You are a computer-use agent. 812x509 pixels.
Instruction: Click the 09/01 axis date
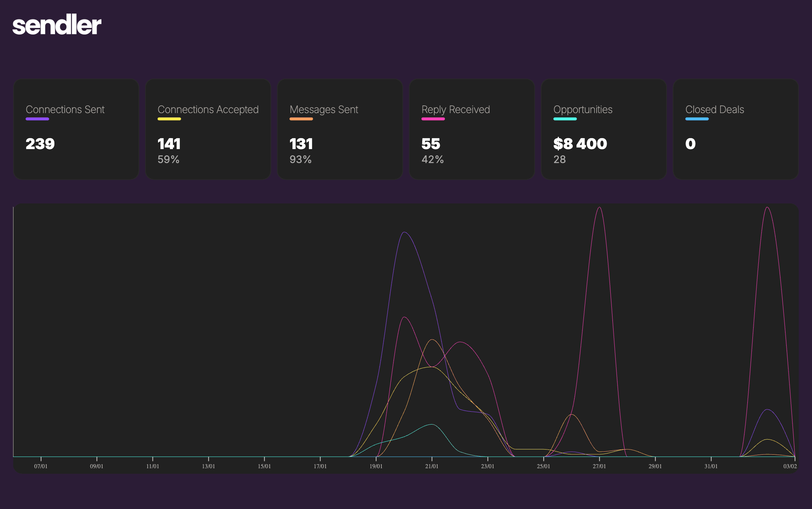tap(97, 466)
